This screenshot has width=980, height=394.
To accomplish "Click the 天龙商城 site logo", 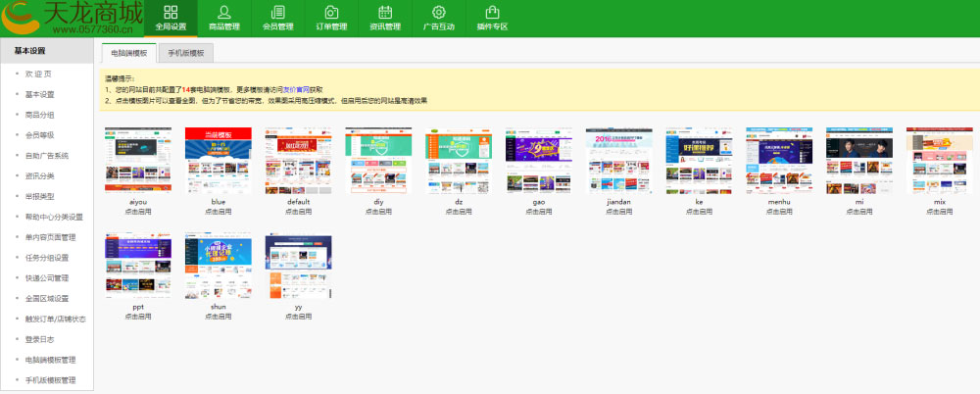I will 72,18.
